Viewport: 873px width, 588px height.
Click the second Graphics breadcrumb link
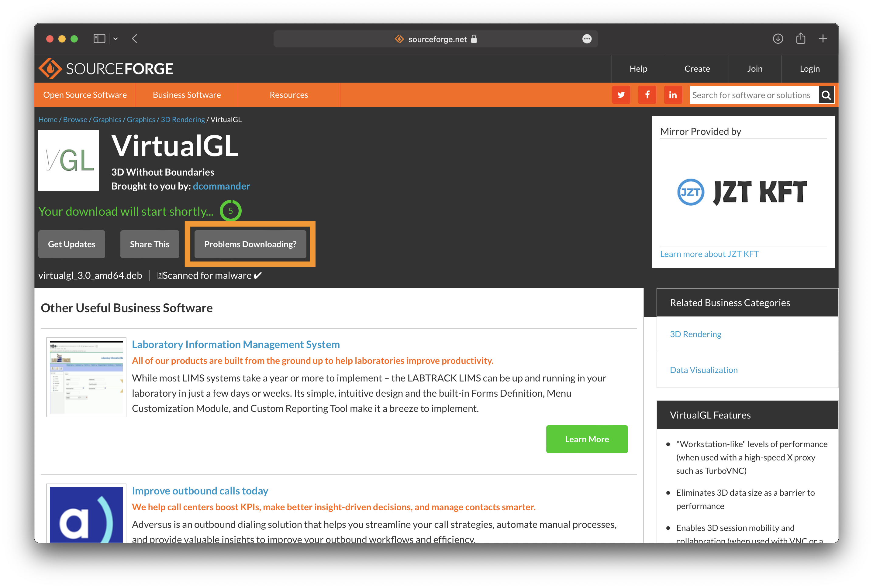tap(141, 119)
